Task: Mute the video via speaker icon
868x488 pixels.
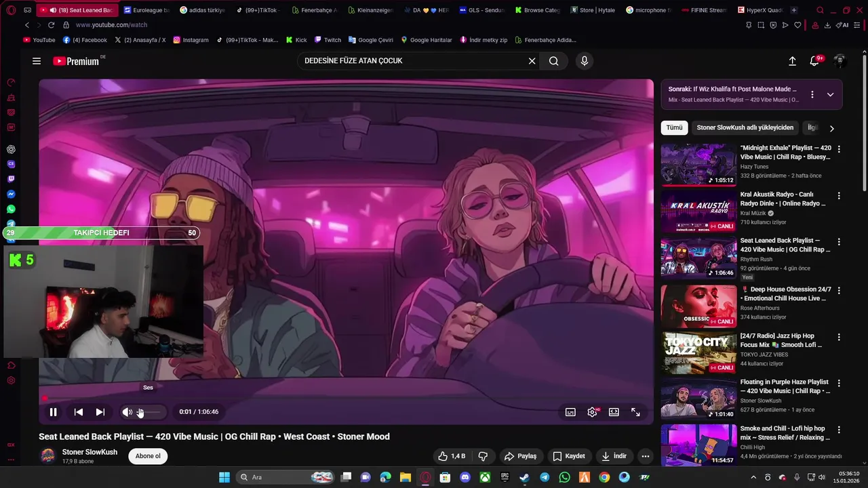Action: [x=127, y=412]
